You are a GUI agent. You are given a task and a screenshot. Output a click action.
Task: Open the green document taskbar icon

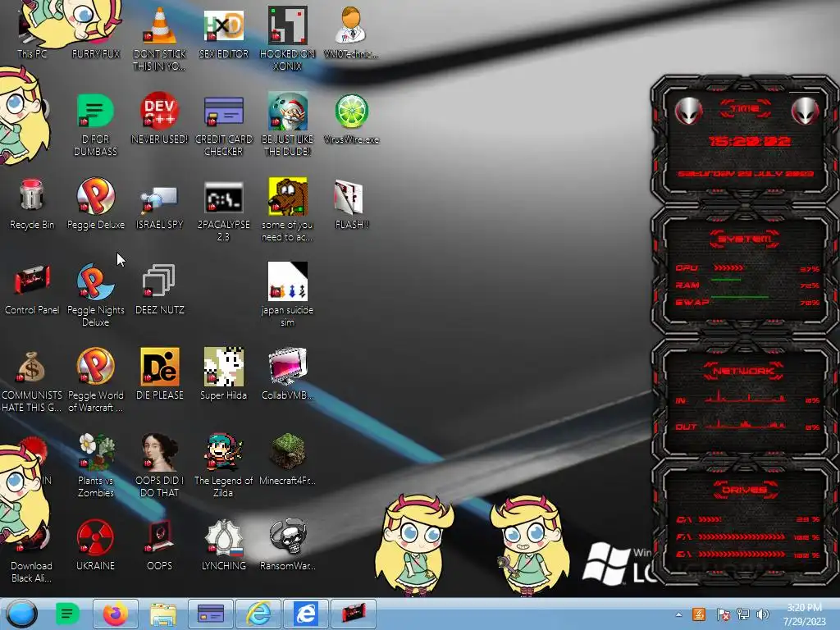tap(67, 614)
